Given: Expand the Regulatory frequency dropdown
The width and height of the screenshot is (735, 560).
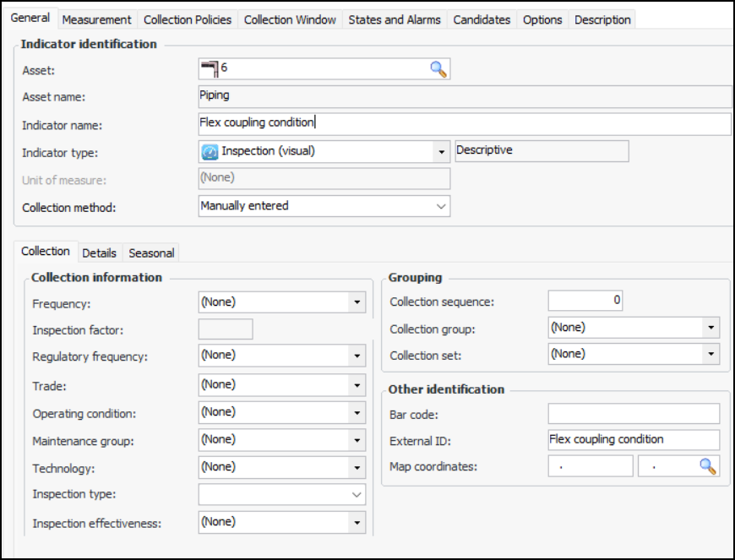Looking at the screenshot, I should [x=357, y=356].
